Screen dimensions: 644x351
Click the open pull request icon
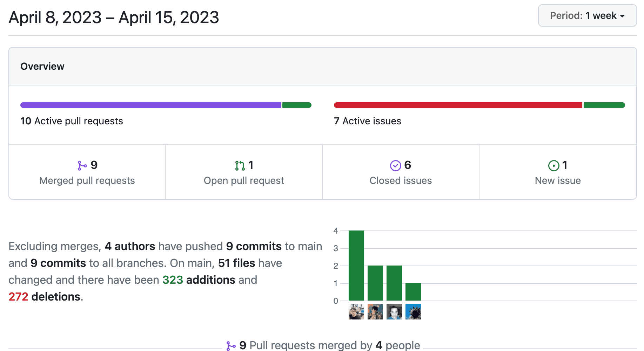[240, 165]
